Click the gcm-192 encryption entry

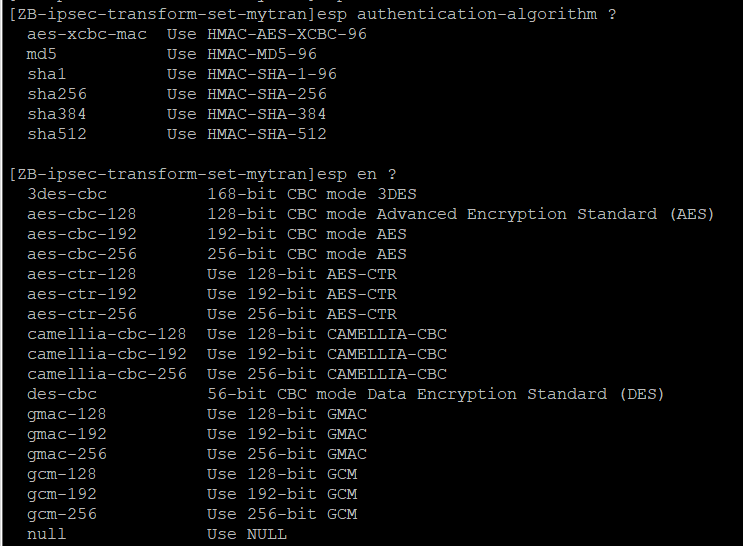(62, 494)
